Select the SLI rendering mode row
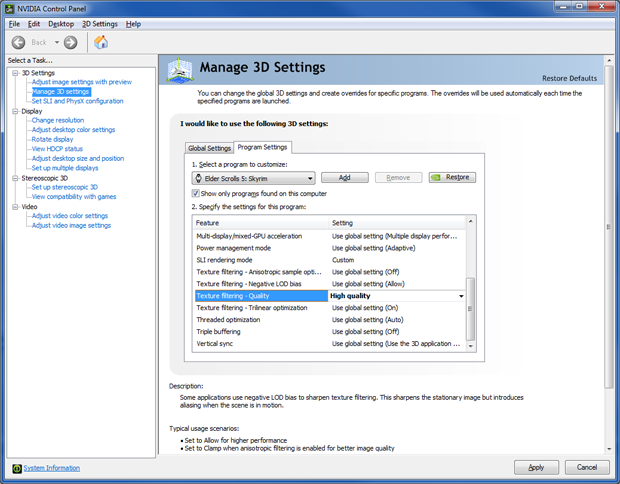The width and height of the screenshot is (620, 484). point(329,260)
